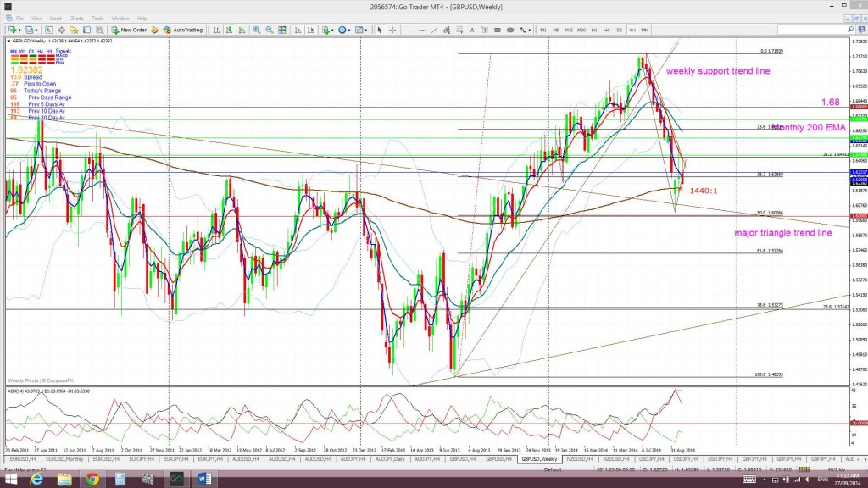The width and height of the screenshot is (868, 488).
Task: Open File Explorer from taskbar
Action: tap(64, 480)
